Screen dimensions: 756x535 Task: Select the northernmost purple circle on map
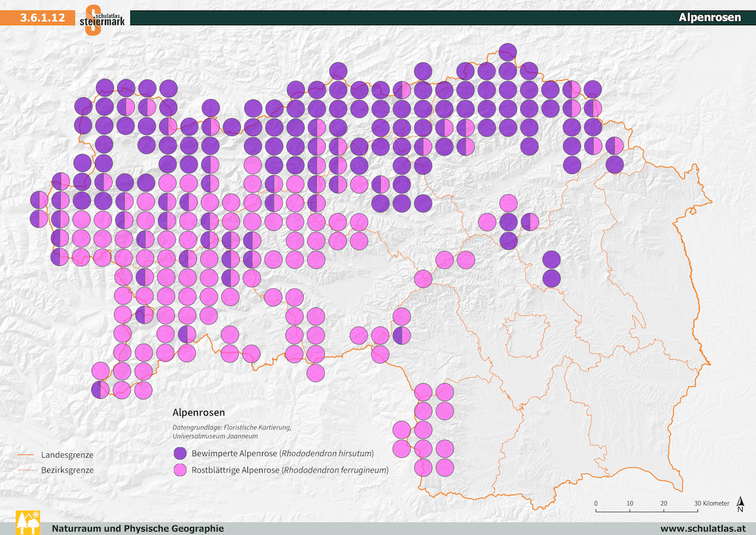tap(507, 52)
